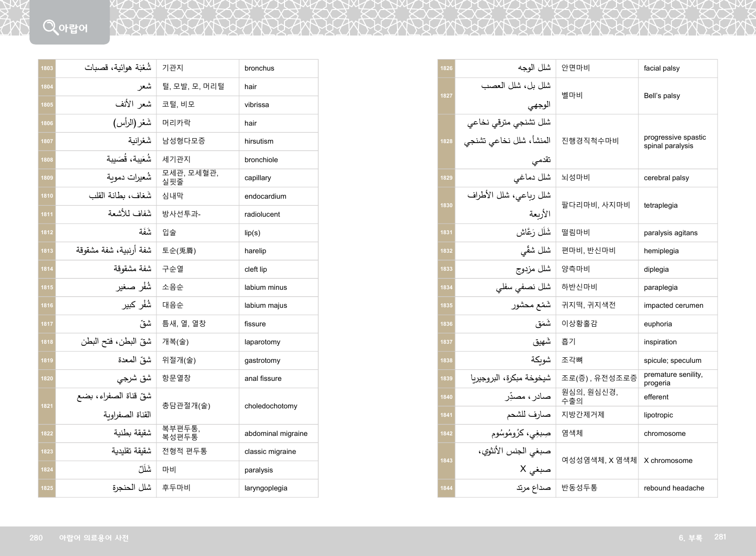Select footer title 아랍어 의료용어 사전

tap(93, 538)
